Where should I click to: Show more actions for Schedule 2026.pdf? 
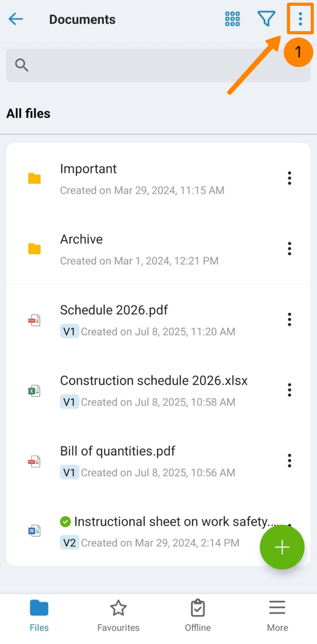coord(289,319)
